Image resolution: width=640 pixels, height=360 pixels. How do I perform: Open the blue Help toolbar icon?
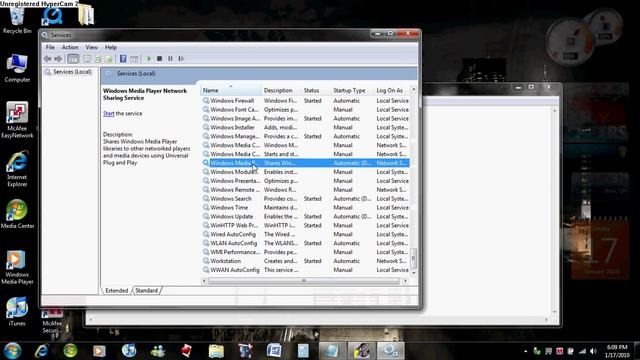point(123,59)
